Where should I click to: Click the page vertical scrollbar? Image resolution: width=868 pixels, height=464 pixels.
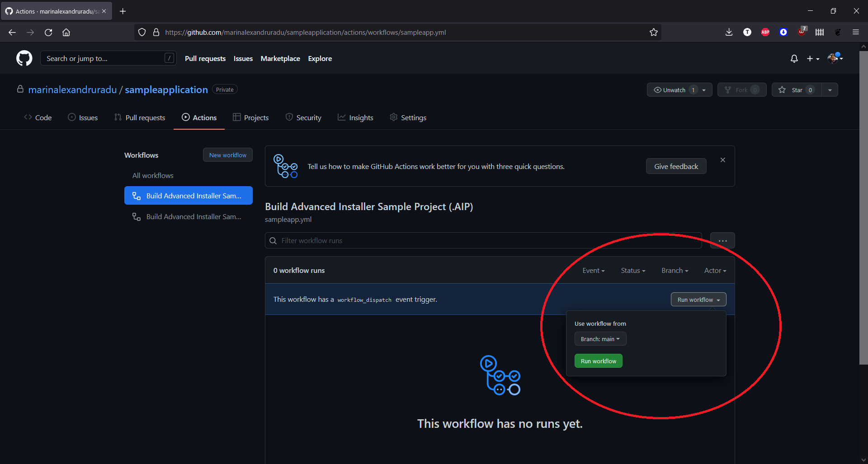(x=863, y=208)
